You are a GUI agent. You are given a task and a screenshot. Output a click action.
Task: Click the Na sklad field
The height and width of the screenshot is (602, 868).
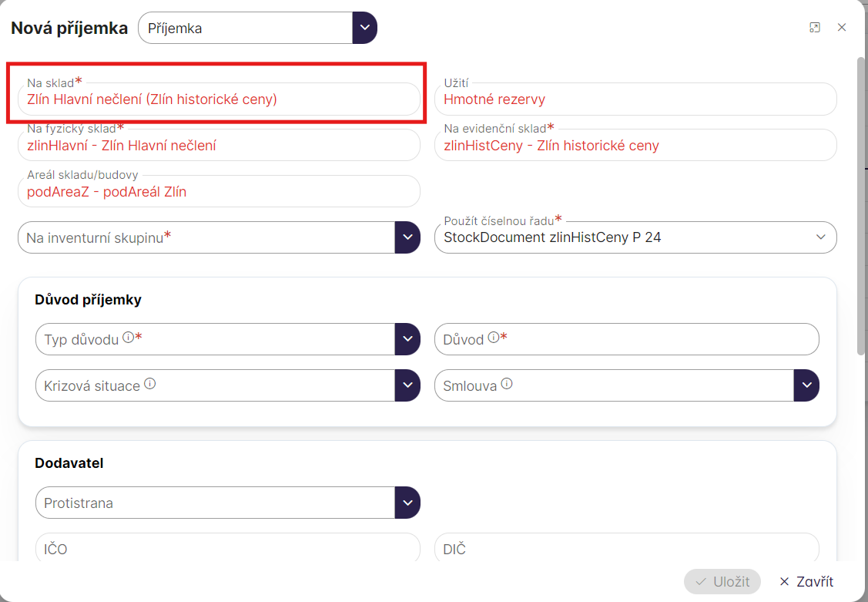(219, 99)
